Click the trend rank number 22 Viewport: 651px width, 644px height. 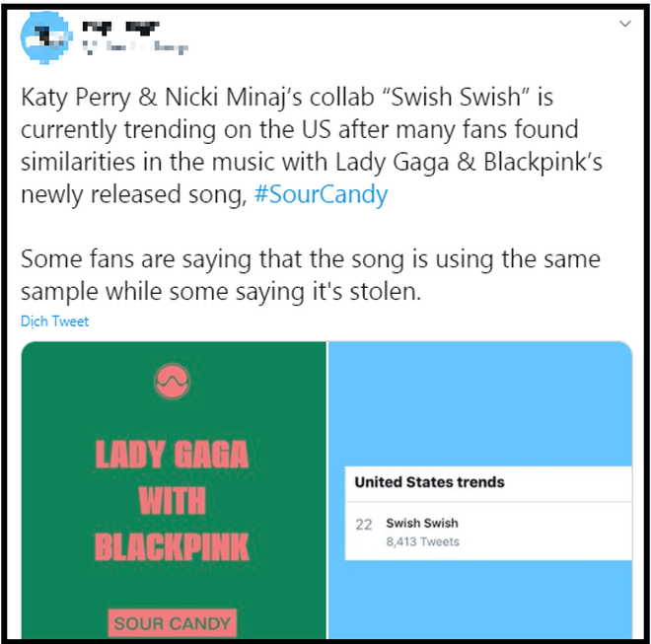(x=363, y=525)
